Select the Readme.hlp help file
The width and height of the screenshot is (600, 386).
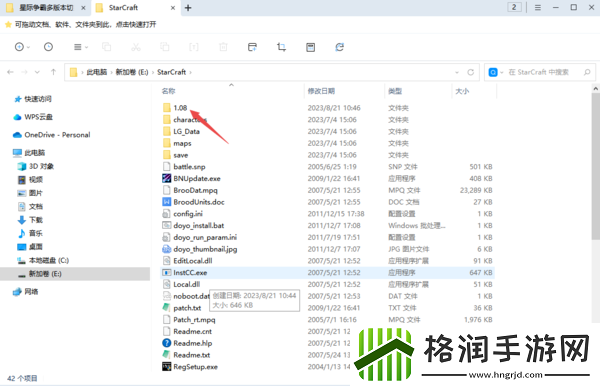[192, 343]
